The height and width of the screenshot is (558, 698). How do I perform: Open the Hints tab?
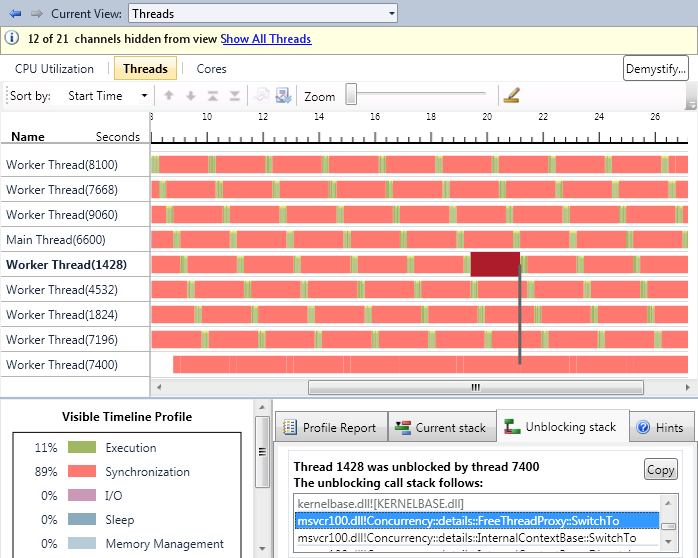click(x=662, y=428)
